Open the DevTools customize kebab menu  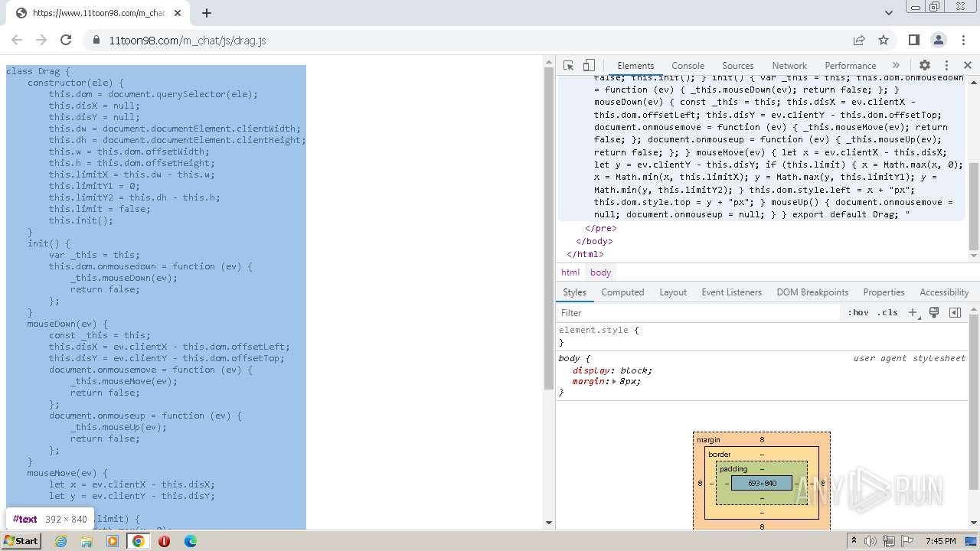coord(946,66)
